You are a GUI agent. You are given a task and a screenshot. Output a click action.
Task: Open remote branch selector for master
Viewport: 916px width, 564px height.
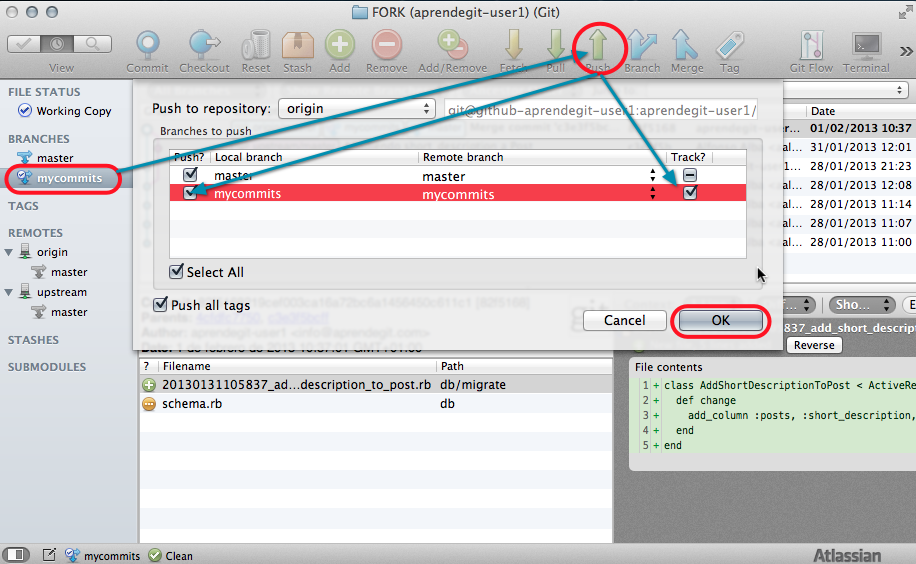(x=653, y=176)
